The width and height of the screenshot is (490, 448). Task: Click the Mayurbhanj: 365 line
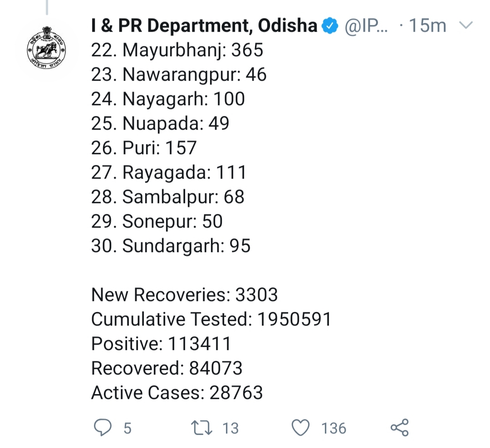(x=177, y=50)
